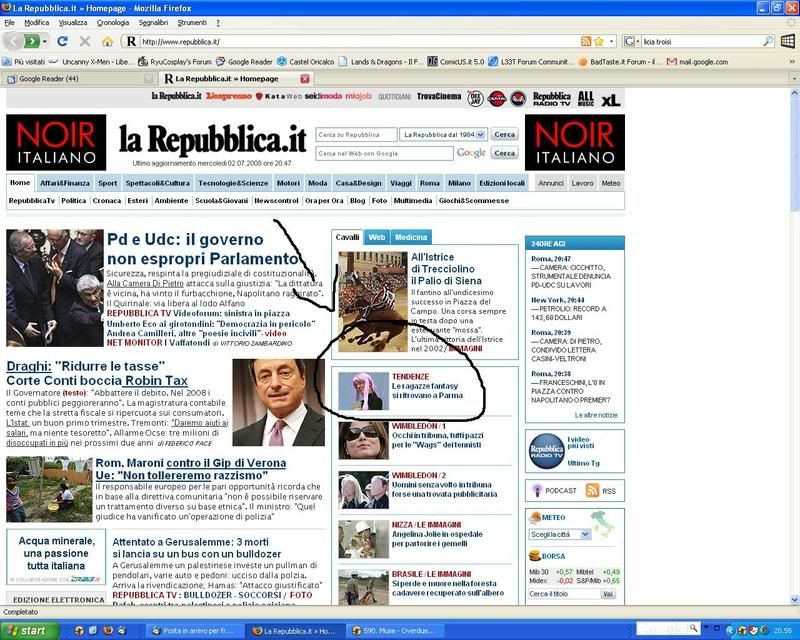Click the RSS feed icon in the address bar
Viewport: 800px width, 640px height.
(x=586, y=41)
